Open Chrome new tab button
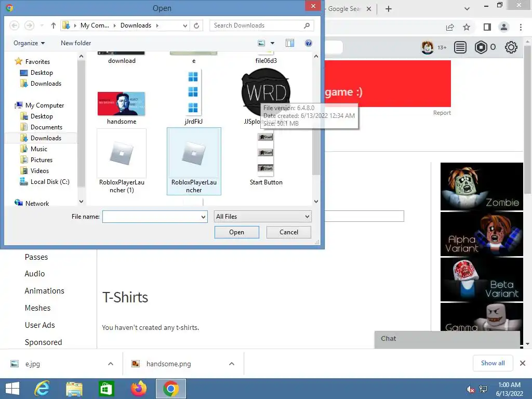The height and width of the screenshot is (399, 532). click(x=389, y=9)
